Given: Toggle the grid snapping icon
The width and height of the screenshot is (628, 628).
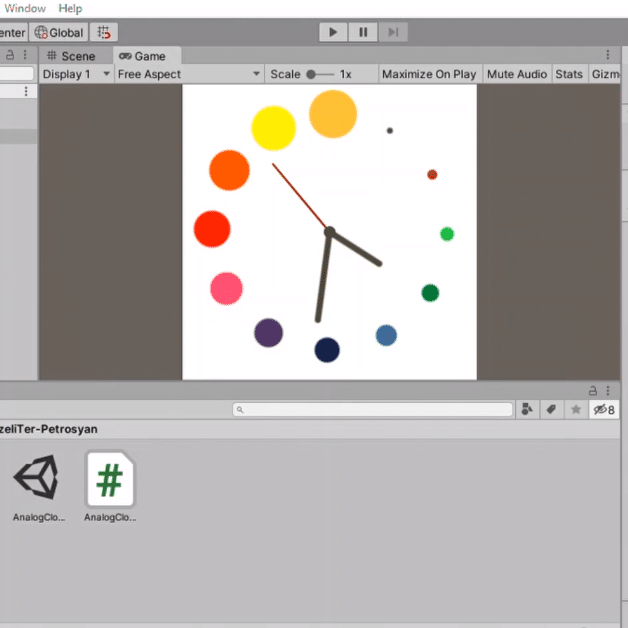Looking at the screenshot, I should (x=105, y=33).
